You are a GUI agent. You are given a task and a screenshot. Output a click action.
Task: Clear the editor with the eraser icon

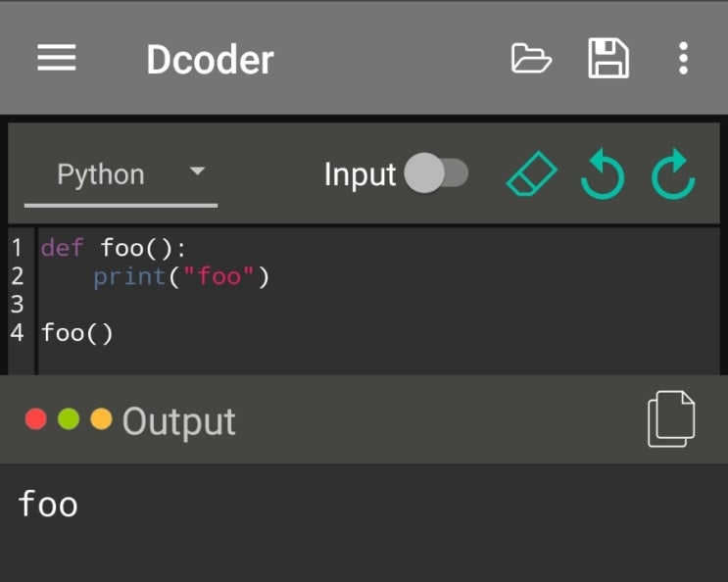coord(531,176)
